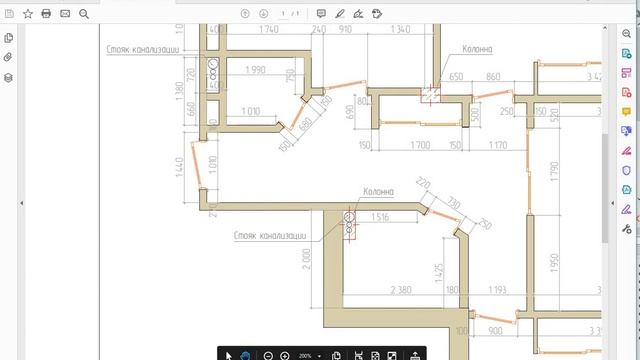Click dimension '2 380' in the plan

(x=401, y=290)
